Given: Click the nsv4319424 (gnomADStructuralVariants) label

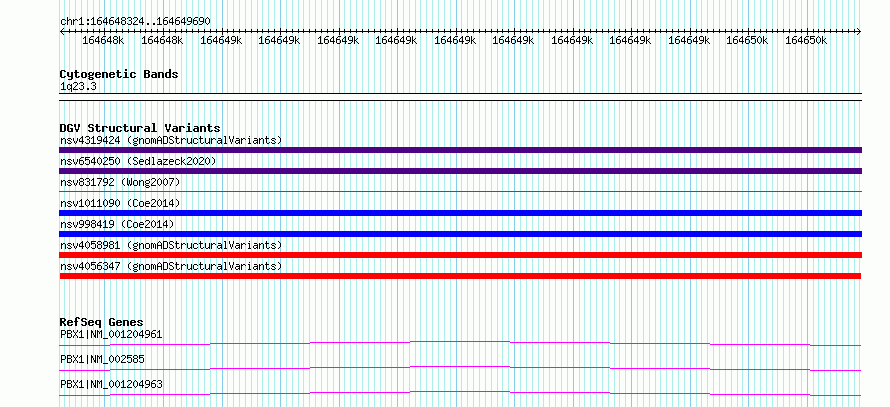Looking at the screenshot, I should (171, 140).
